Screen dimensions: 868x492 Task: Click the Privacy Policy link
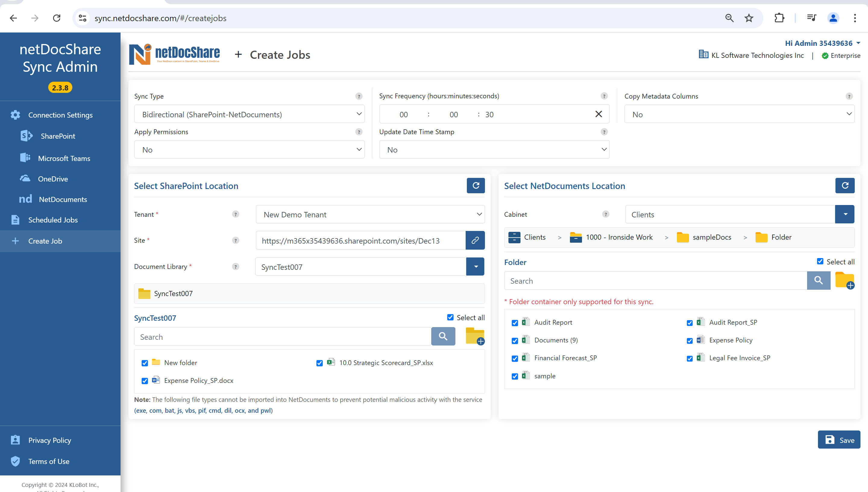pos(50,440)
